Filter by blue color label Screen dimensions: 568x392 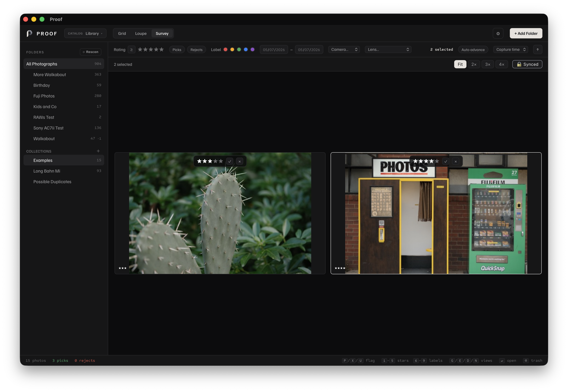tap(246, 49)
